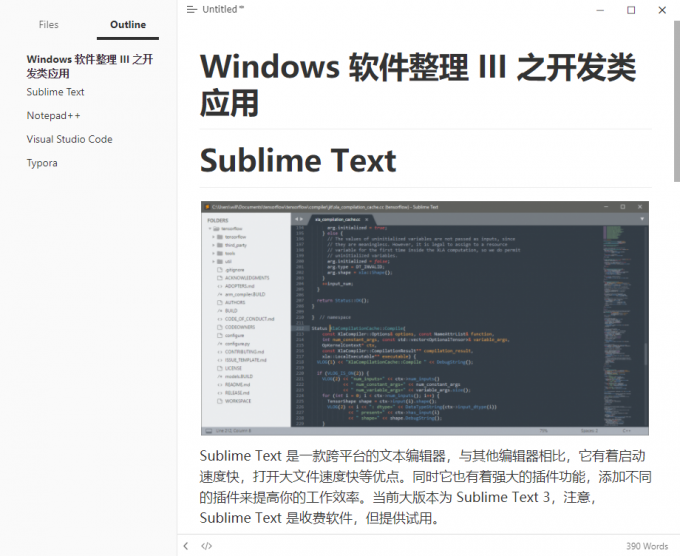Image resolution: width=680 pixels, height=556 pixels.
Task: Click the 390 Words count in the status bar
Action: point(647,546)
